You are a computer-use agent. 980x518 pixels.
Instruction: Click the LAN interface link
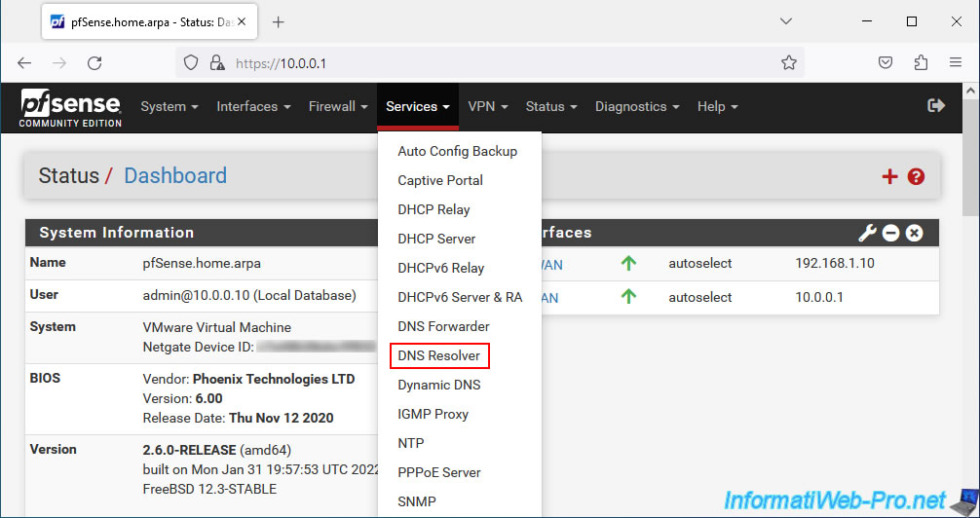point(549,298)
